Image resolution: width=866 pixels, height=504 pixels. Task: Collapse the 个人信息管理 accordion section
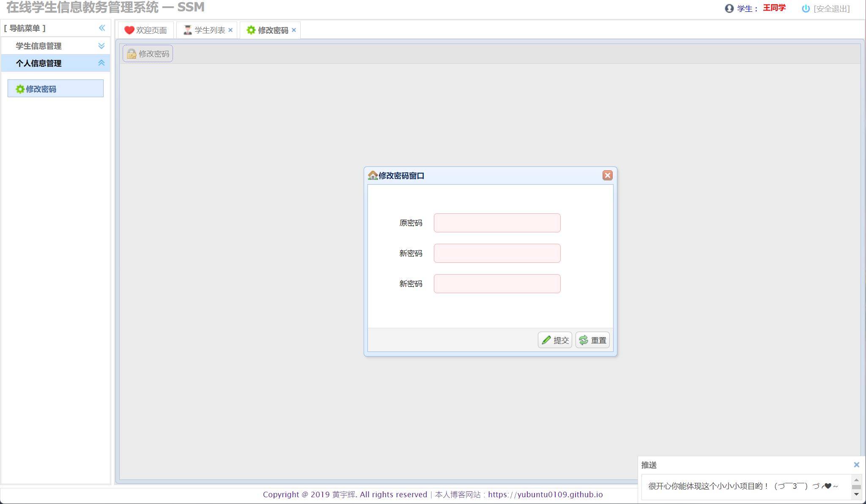pyautogui.click(x=101, y=63)
